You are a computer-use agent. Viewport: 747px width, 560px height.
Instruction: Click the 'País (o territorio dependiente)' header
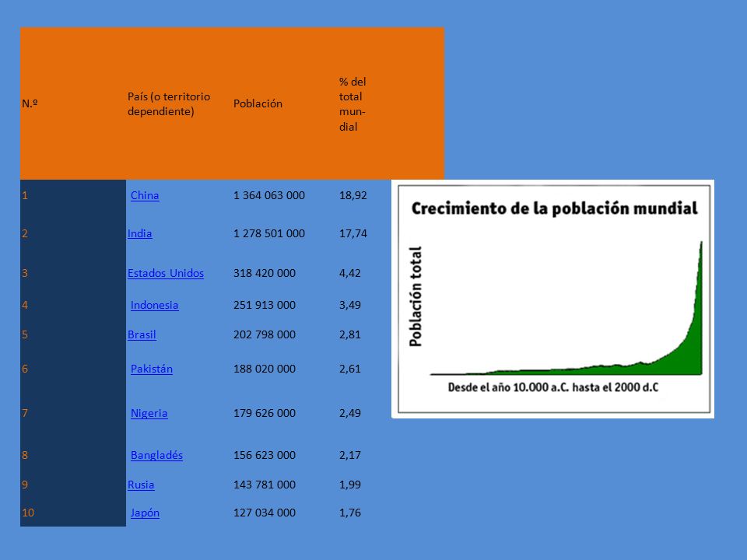[169, 103]
